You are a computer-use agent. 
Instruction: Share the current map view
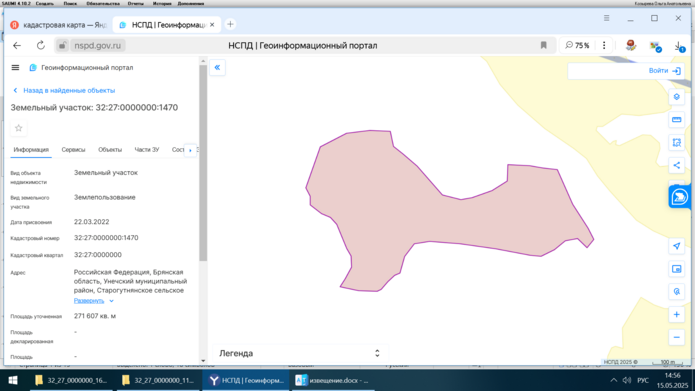click(676, 165)
